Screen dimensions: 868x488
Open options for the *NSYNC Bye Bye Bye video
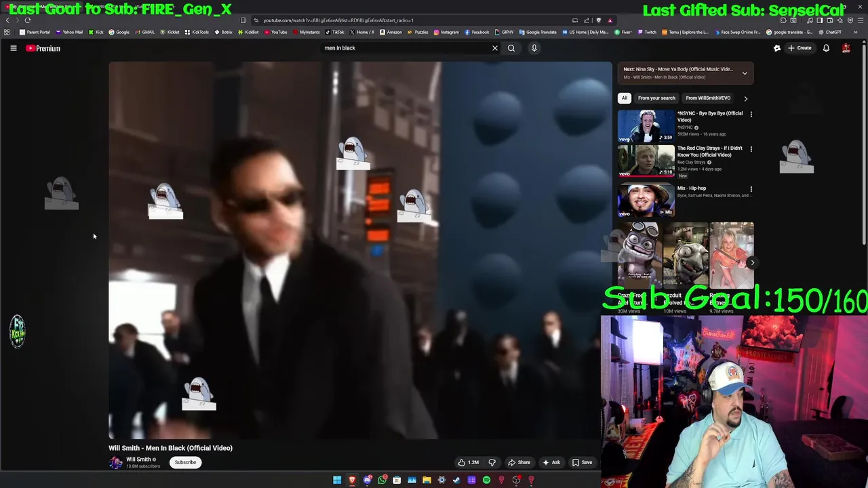tap(751, 114)
